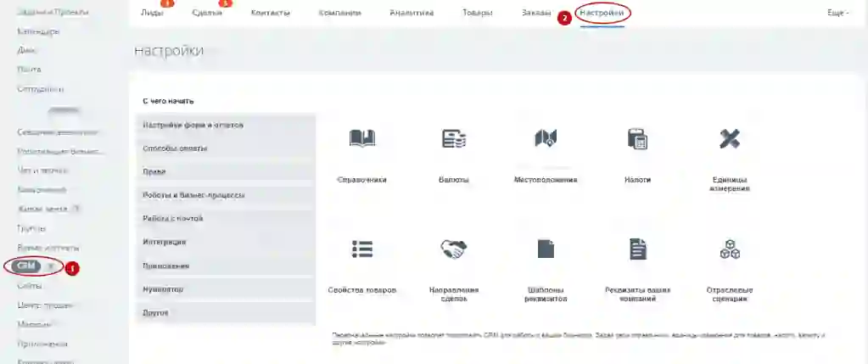Switch to the Сделки tab
The width and height of the screenshot is (868, 364).
[x=207, y=13]
